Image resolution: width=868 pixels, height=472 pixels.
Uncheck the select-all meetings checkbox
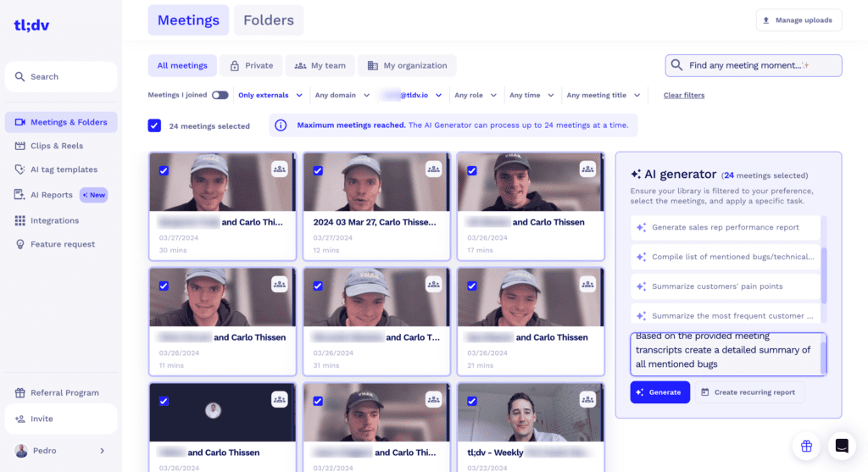[154, 125]
